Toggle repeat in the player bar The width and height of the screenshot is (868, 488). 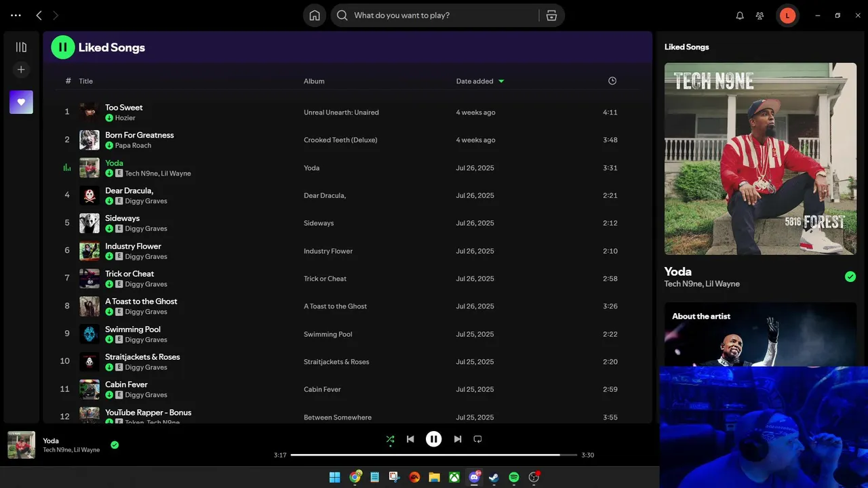477,439
